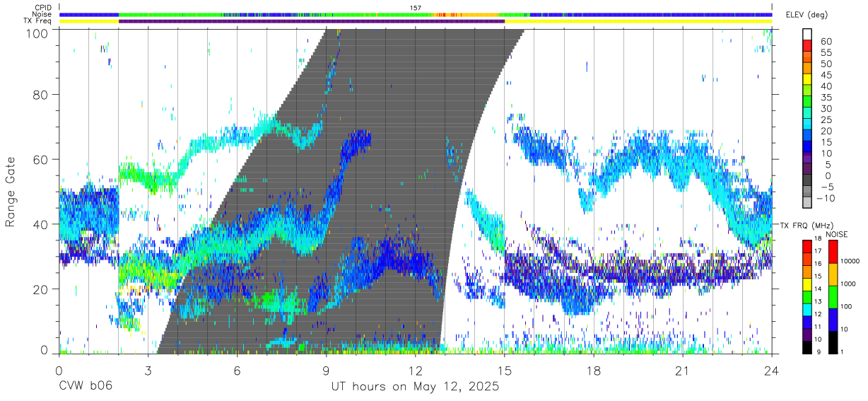Click the 20 tick on Range Gate axis
This screenshot has width=868, height=401.
pos(42,289)
